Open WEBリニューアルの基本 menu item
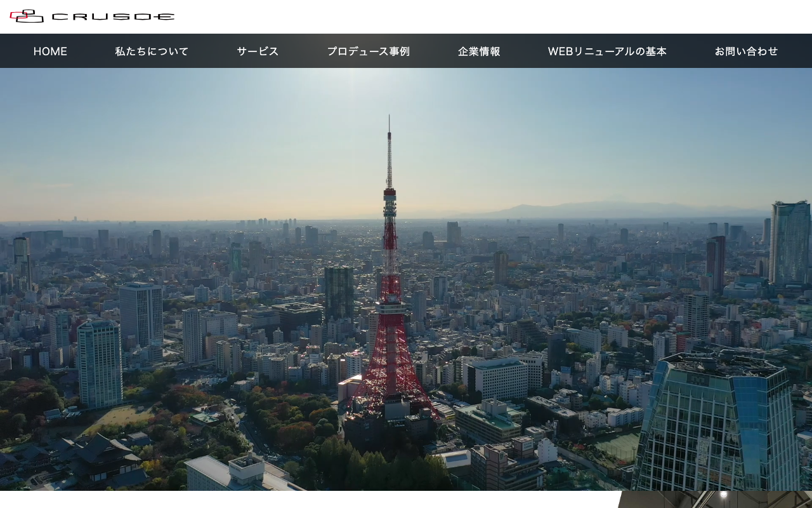The width and height of the screenshot is (812, 508). [607, 51]
